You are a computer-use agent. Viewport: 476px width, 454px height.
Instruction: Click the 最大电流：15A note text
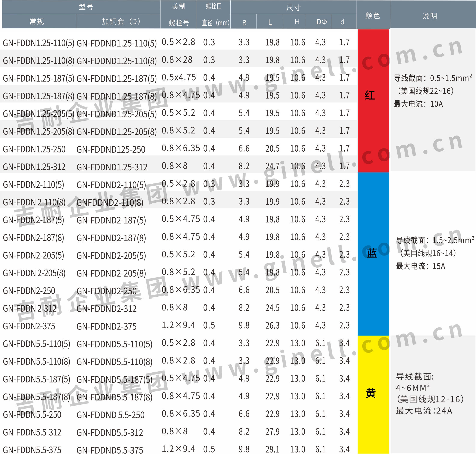point(420,266)
